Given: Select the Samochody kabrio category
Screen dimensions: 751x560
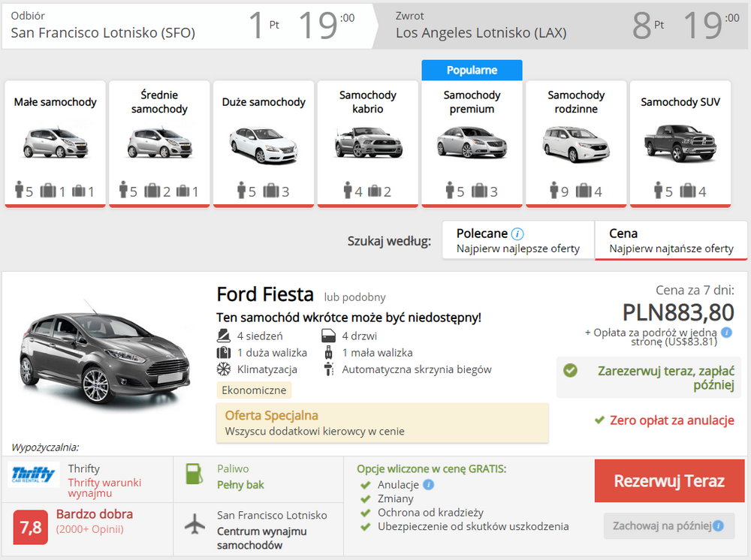Looking at the screenshot, I should coord(367,143).
